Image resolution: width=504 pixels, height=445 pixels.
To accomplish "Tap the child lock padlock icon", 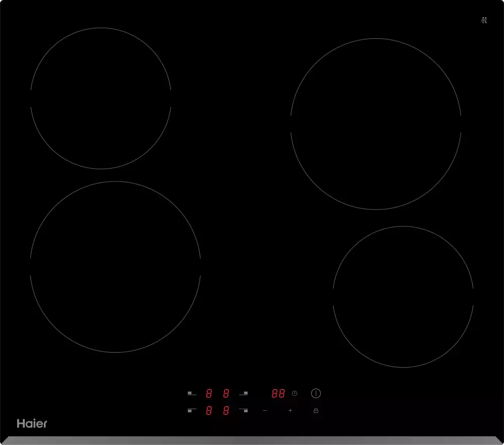I will tap(316, 410).
